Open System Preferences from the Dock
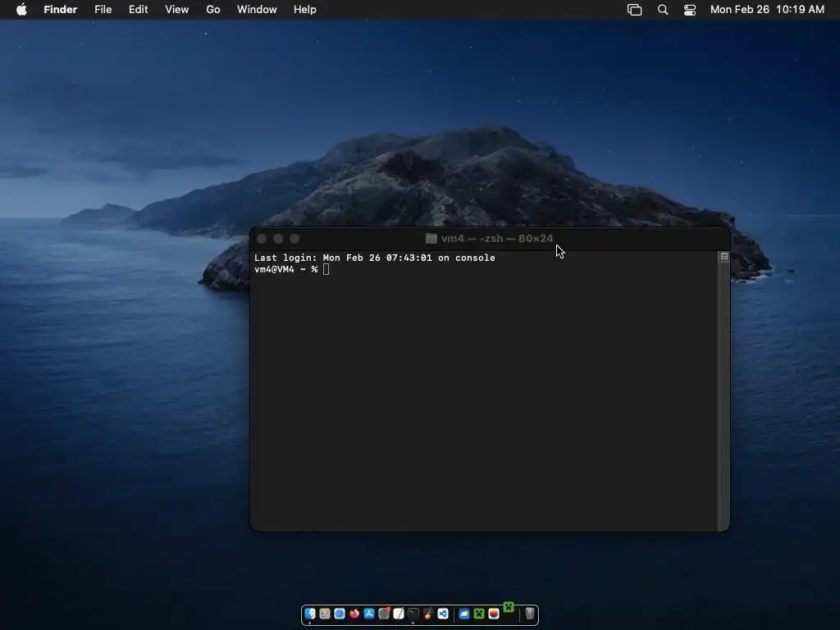Viewport: 840px width, 630px height. (384, 614)
